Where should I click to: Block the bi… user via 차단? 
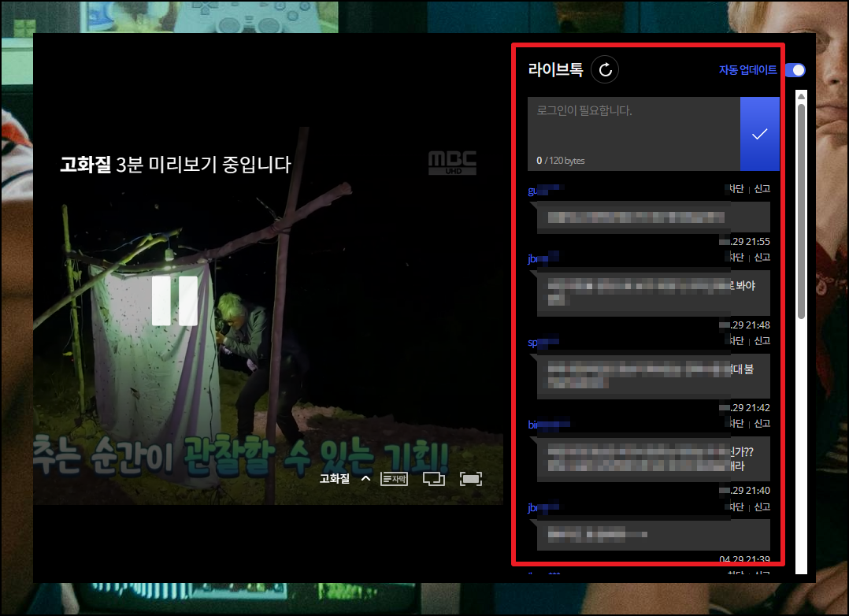(736, 423)
